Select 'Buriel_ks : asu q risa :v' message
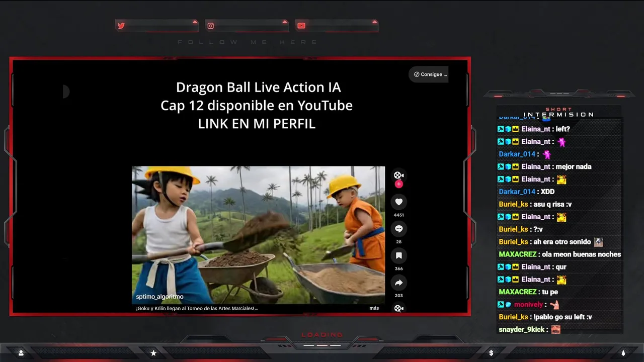 535,204
